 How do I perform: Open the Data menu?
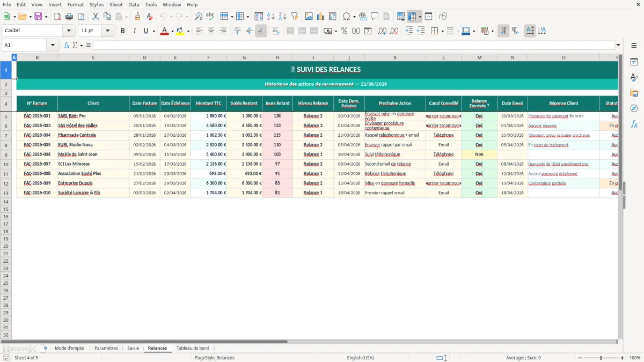click(x=134, y=4)
